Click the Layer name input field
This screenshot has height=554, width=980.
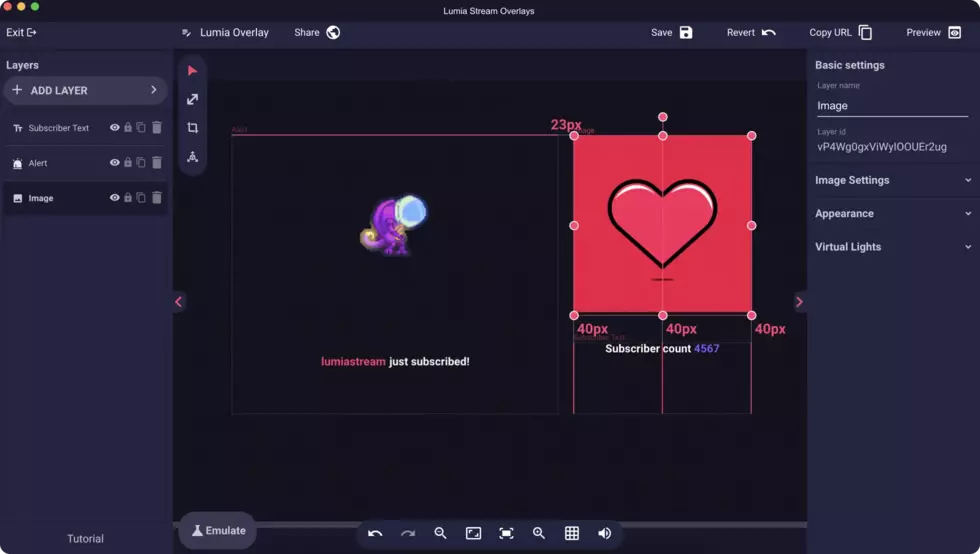pyautogui.click(x=892, y=106)
